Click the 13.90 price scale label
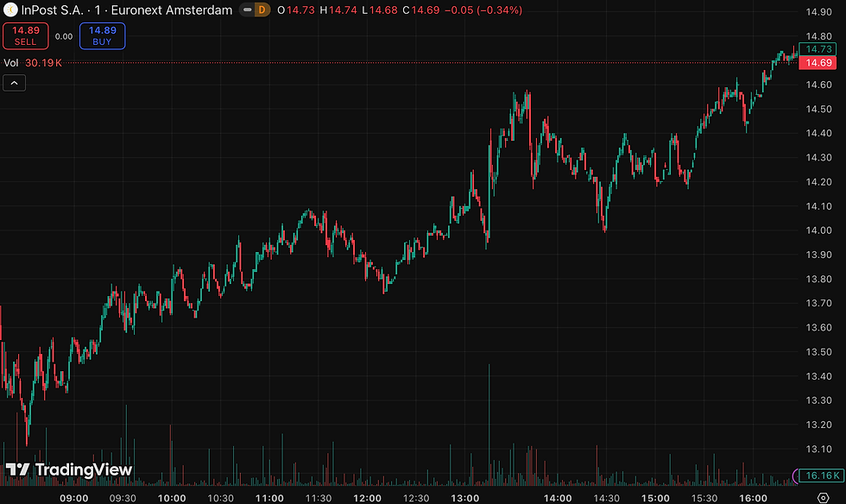Viewport: 846px width, 504px height. [x=818, y=255]
